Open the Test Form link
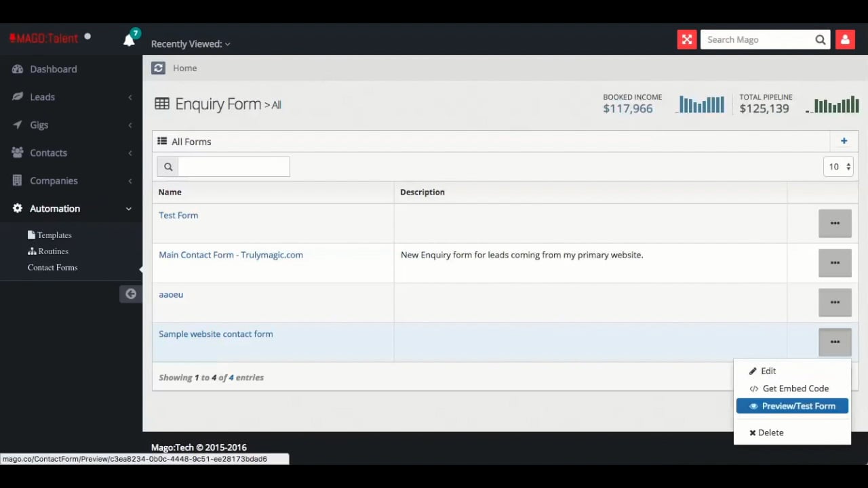868x488 pixels. [x=178, y=216]
